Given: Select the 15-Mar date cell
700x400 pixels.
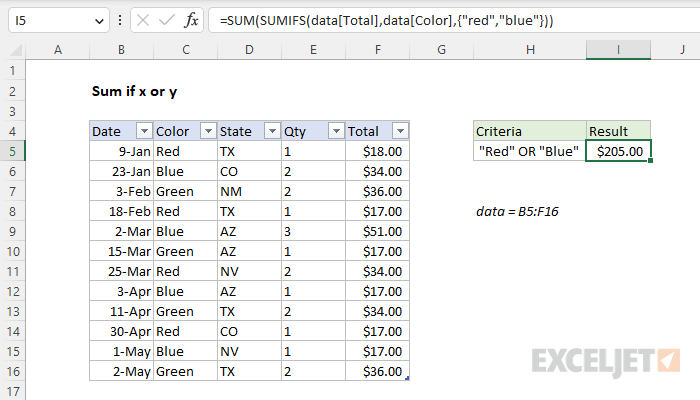Looking at the screenshot, I should click(x=121, y=251).
